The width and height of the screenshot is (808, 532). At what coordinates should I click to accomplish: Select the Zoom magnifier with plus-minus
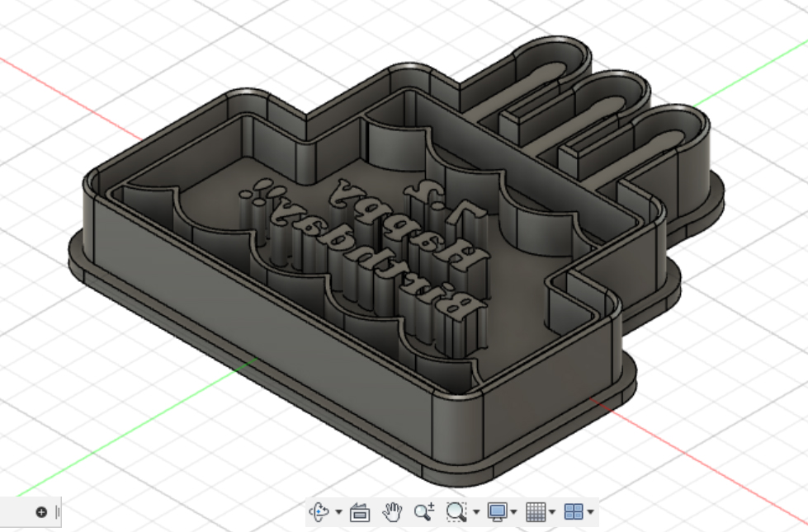click(x=424, y=511)
